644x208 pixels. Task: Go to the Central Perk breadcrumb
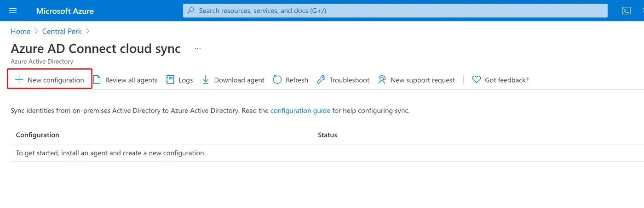tap(62, 31)
